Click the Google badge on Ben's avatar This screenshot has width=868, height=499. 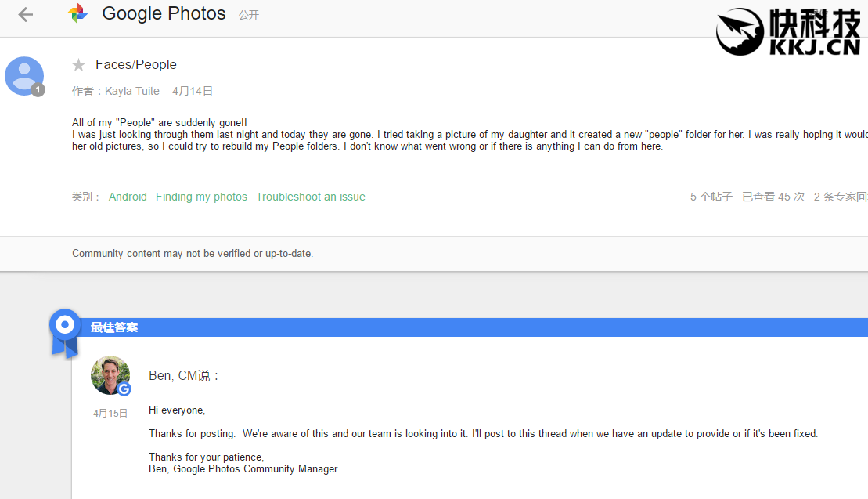[124, 389]
